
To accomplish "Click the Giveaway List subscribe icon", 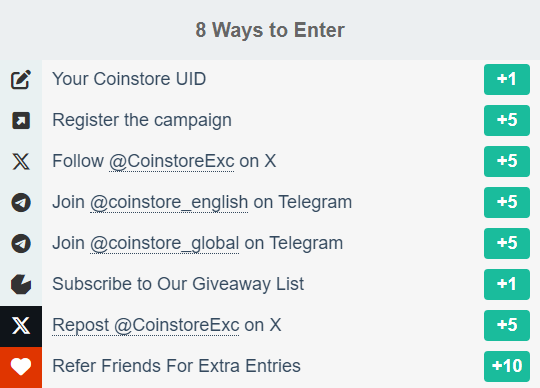I will pos(21,284).
